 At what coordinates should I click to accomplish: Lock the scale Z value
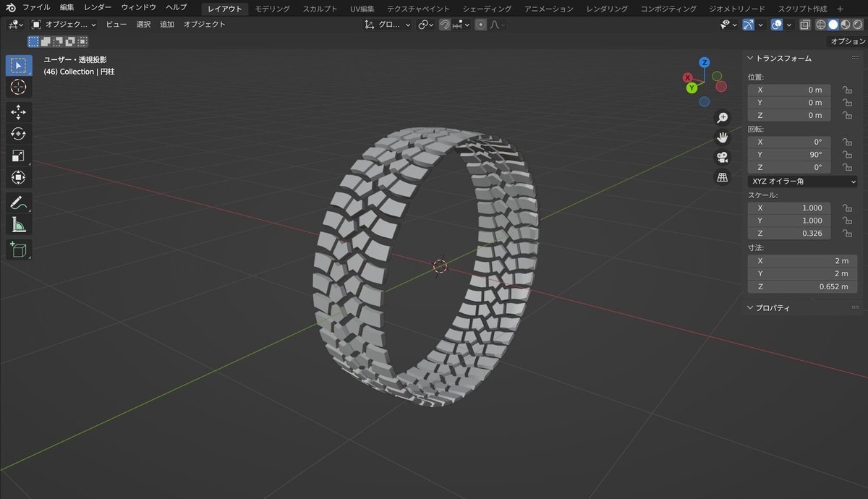click(846, 234)
